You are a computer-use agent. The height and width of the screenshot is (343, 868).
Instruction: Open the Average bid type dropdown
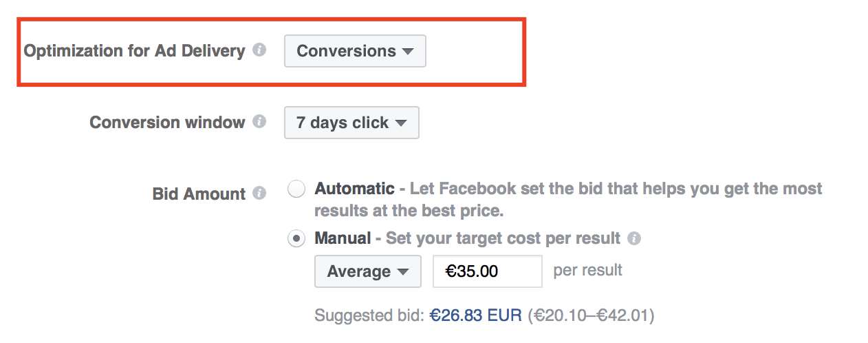(x=367, y=271)
